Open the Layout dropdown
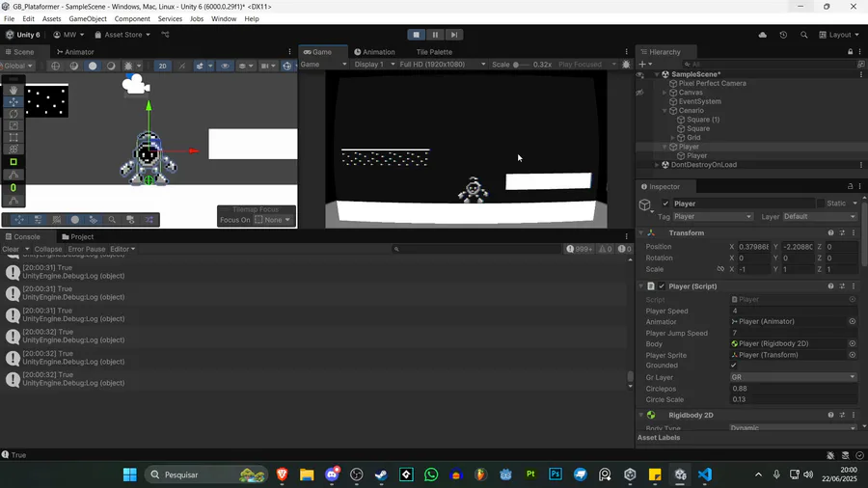The image size is (868, 488). [839, 35]
